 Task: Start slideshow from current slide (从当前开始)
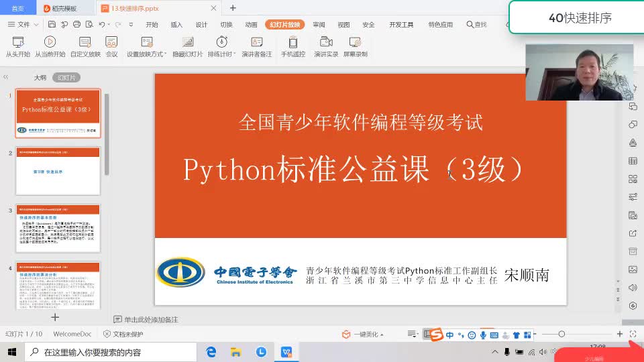tap(50, 47)
